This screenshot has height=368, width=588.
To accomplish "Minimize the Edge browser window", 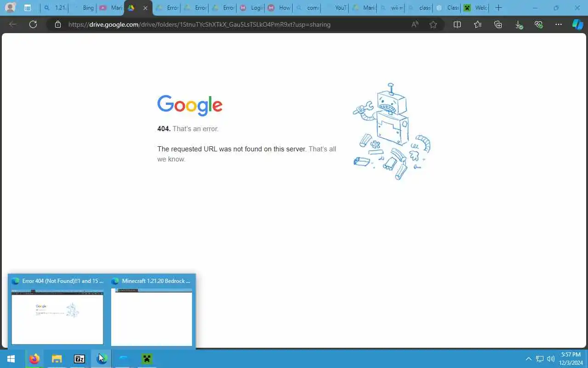I will pyautogui.click(x=535, y=8).
